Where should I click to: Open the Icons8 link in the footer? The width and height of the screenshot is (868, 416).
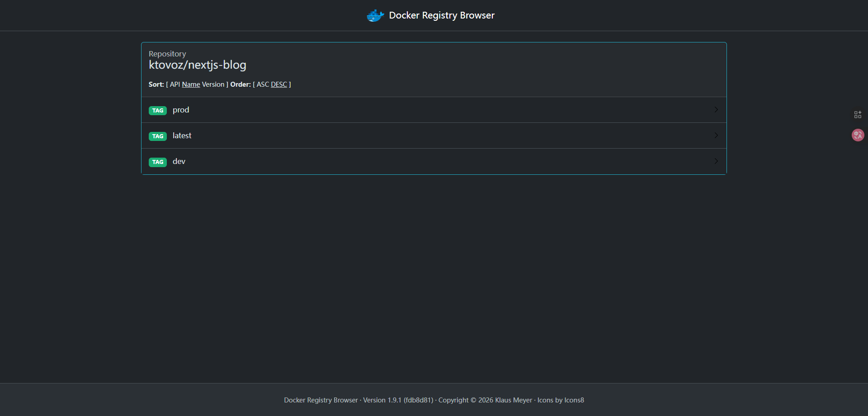click(574, 400)
